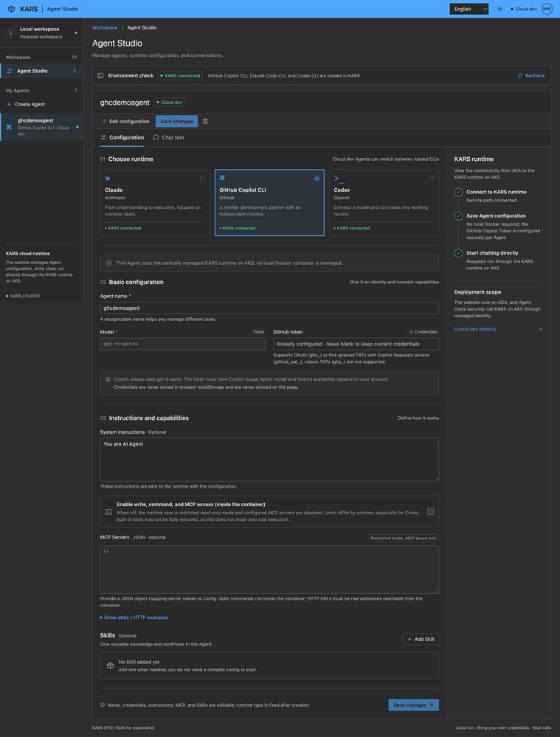Click the GitHub token input field
Viewport: 560px width, 737px height.
point(356,344)
